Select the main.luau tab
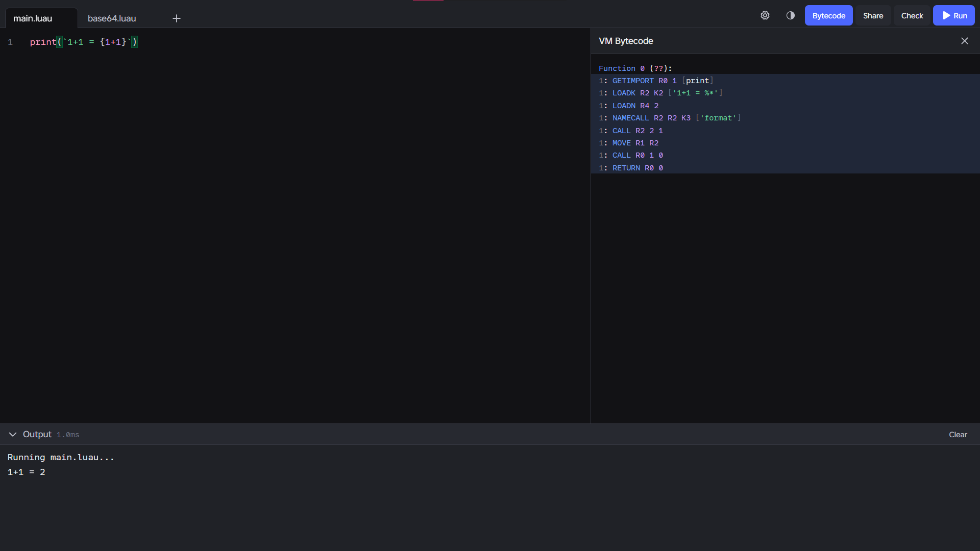 (33, 18)
